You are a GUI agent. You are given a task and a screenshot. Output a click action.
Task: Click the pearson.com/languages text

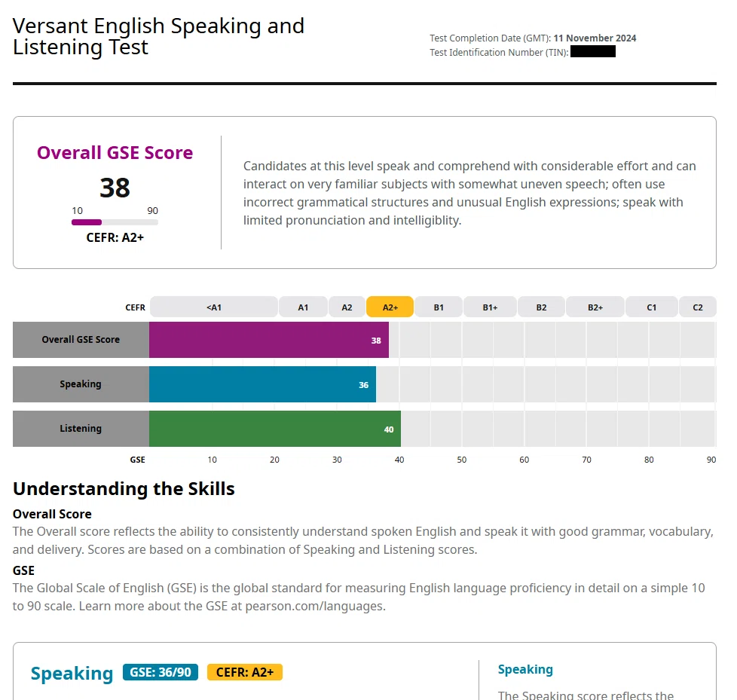[x=314, y=606]
